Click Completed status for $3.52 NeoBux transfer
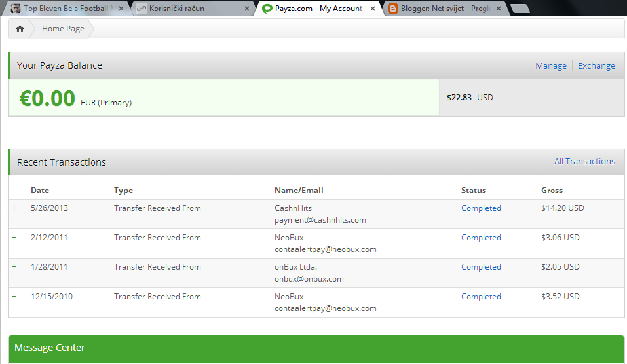 [481, 297]
